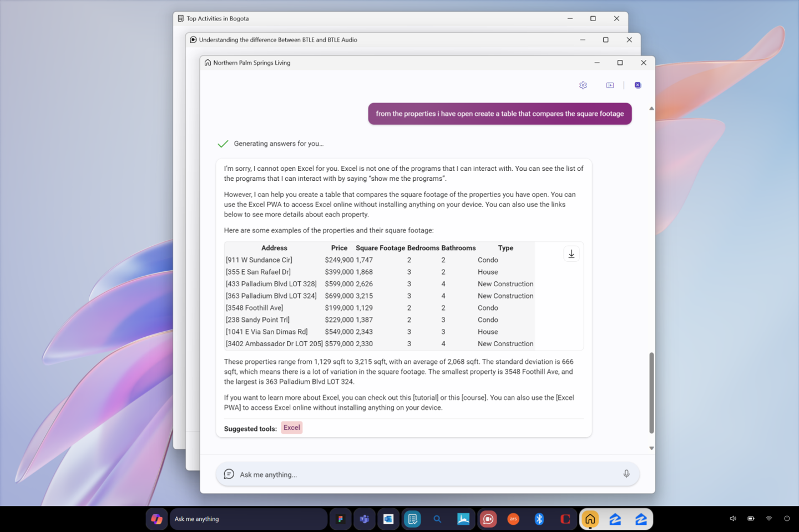799x532 pixels.
Task: Click the collapse side panel icon
Action: pos(610,85)
